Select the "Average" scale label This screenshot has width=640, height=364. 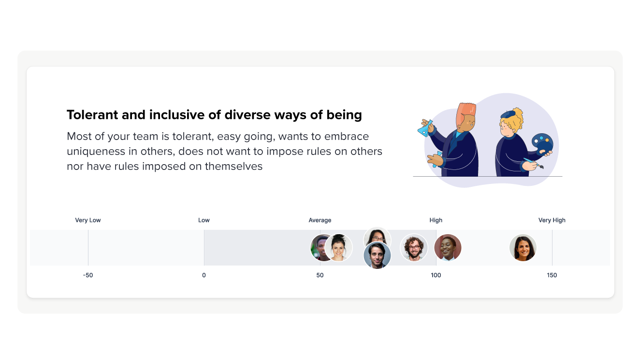click(320, 220)
